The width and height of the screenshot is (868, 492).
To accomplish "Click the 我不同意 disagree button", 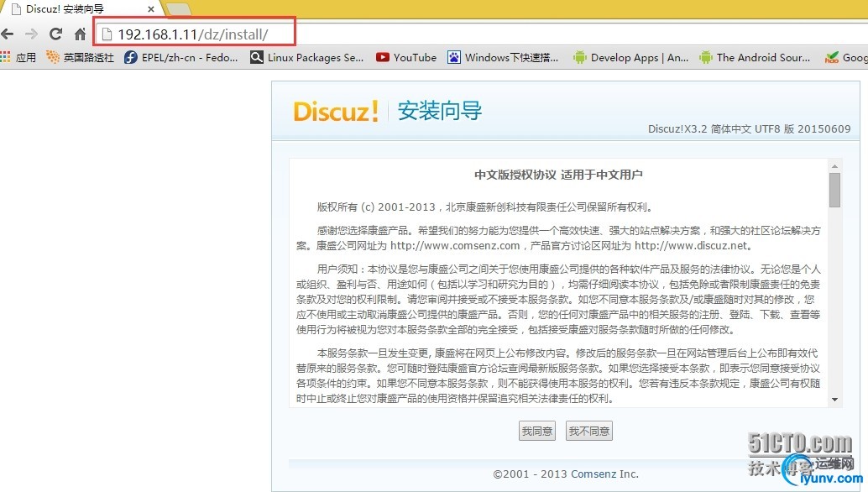I will click(x=589, y=431).
